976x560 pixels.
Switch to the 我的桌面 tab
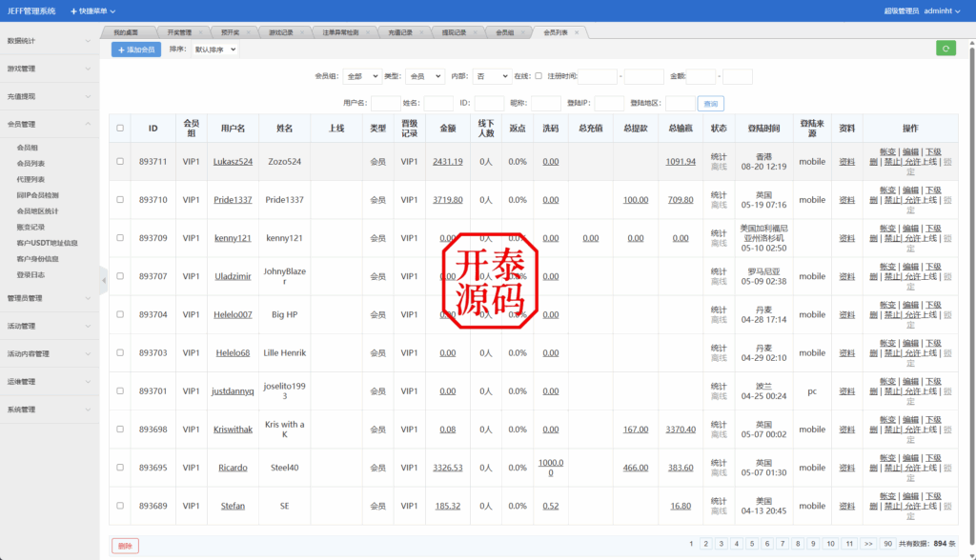point(126,31)
